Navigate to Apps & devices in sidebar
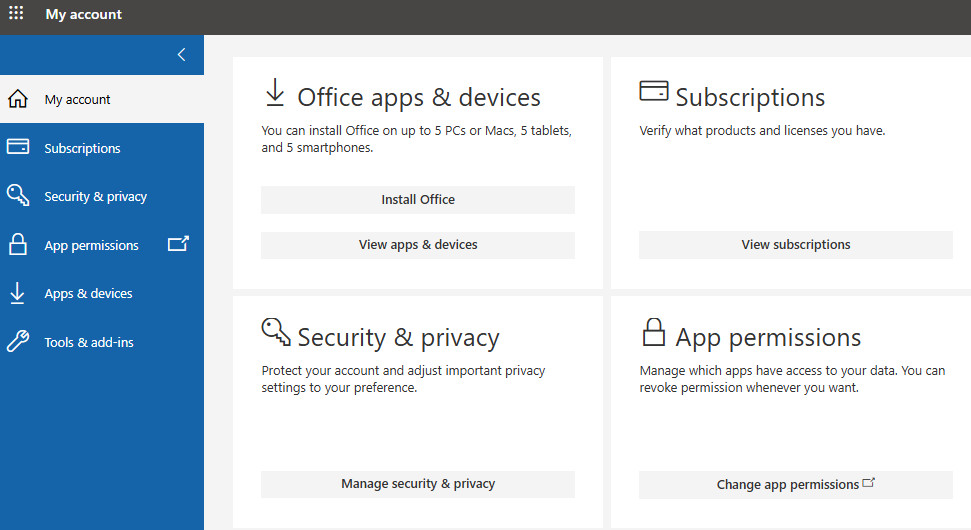The height and width of the screenshot is (530, 971). [102, 293]
